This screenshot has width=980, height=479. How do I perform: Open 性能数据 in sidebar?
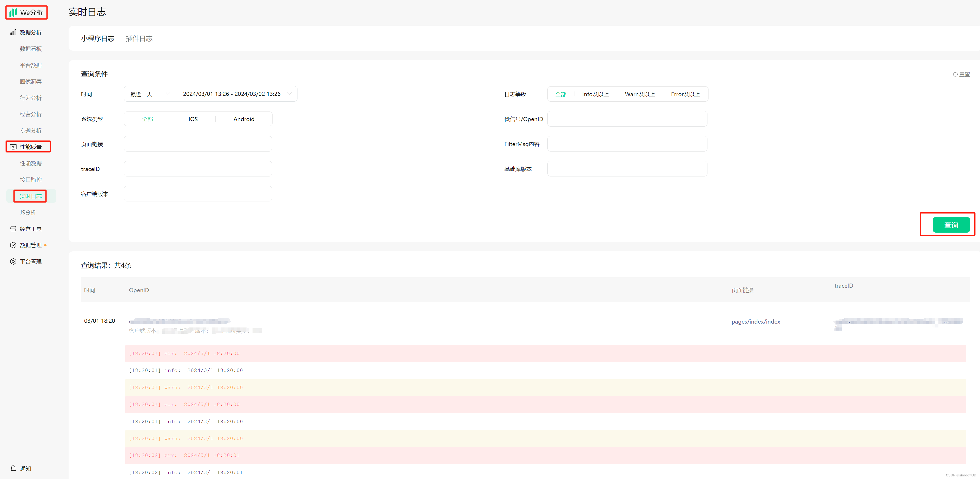click(31, 163)
